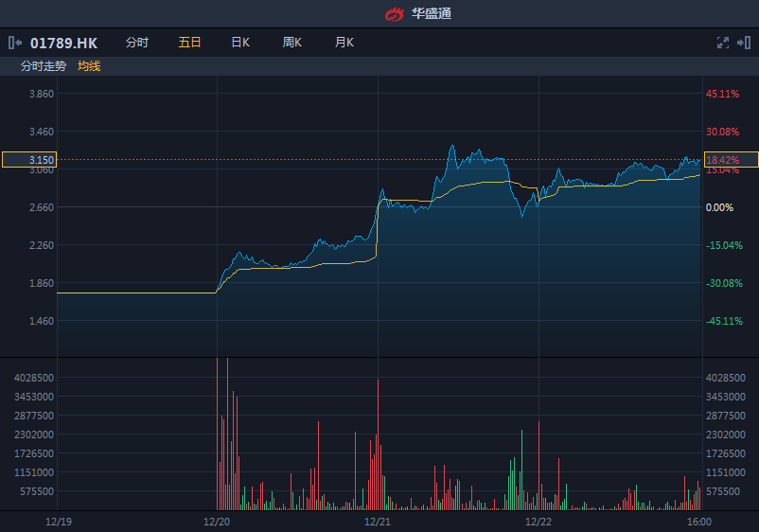This screenshot has width=759, height=532.
Task: Select the 12/20 date marker
Action: [x=217, y=521]
